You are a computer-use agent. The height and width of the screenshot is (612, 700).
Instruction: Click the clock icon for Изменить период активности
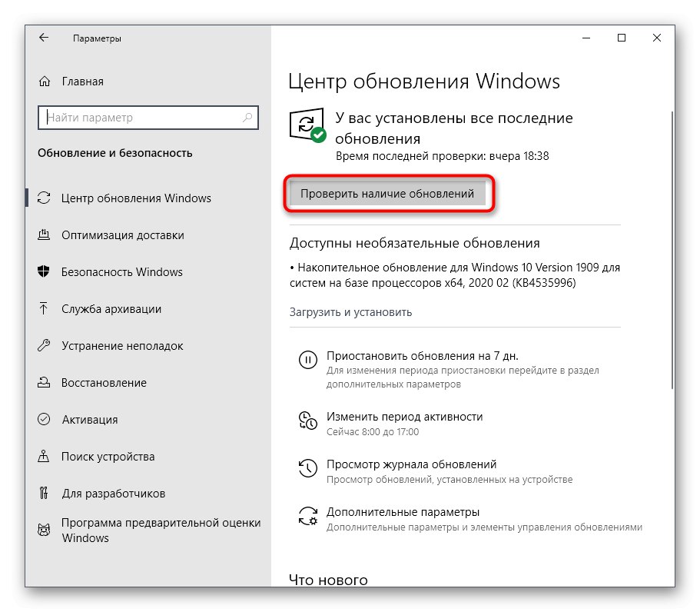tap(308, 421)
